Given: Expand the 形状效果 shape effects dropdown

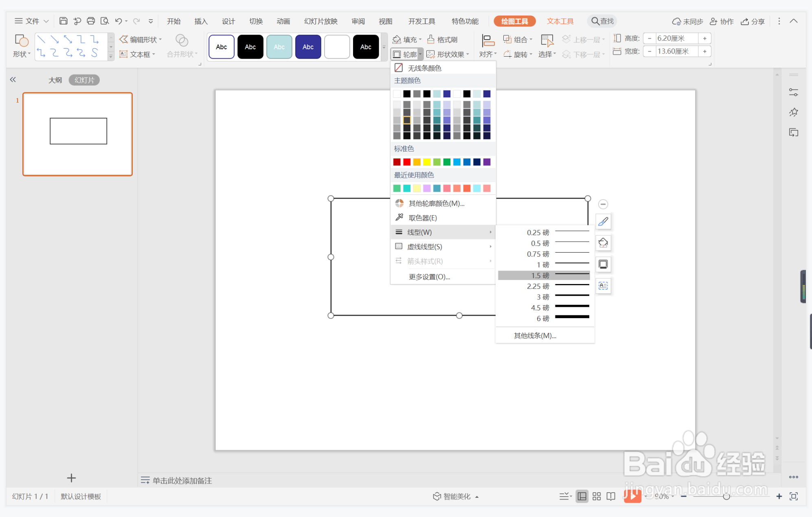Looking at the screenshot, I should coord(448,54).
